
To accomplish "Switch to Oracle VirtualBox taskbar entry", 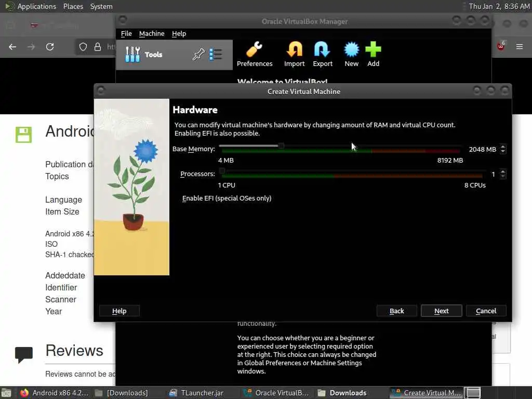I will (x=276, y=393).
